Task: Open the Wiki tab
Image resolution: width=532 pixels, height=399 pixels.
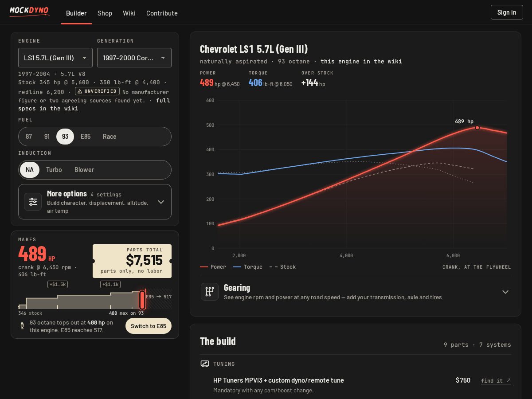Action: 129,13
